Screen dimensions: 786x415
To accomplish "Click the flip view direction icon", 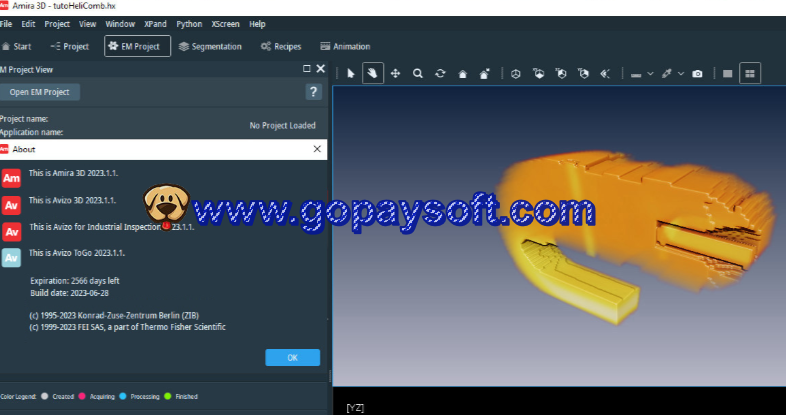I will pos(605,74).
